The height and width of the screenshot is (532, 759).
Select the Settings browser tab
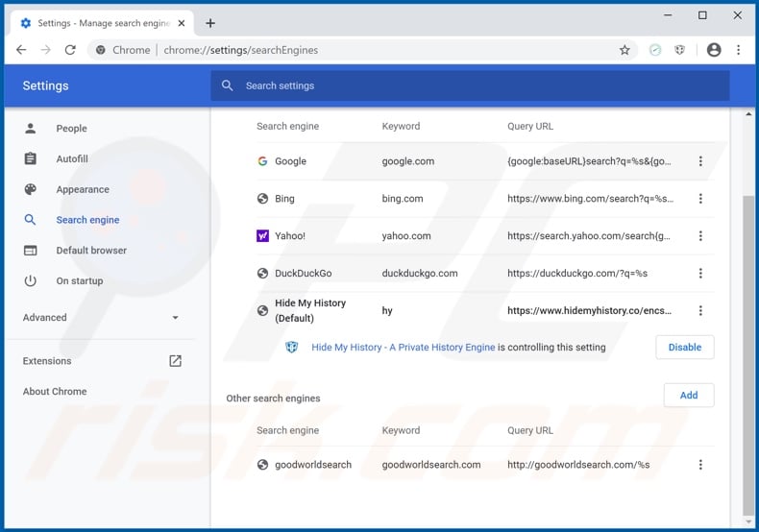103,23
